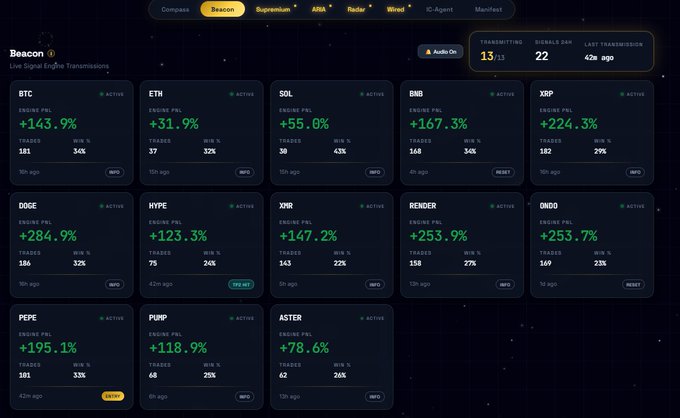Viewport: 680px width, 418px height.
Task: Switch to the IC-Agent tab
Action: click(x=439, y=10)
